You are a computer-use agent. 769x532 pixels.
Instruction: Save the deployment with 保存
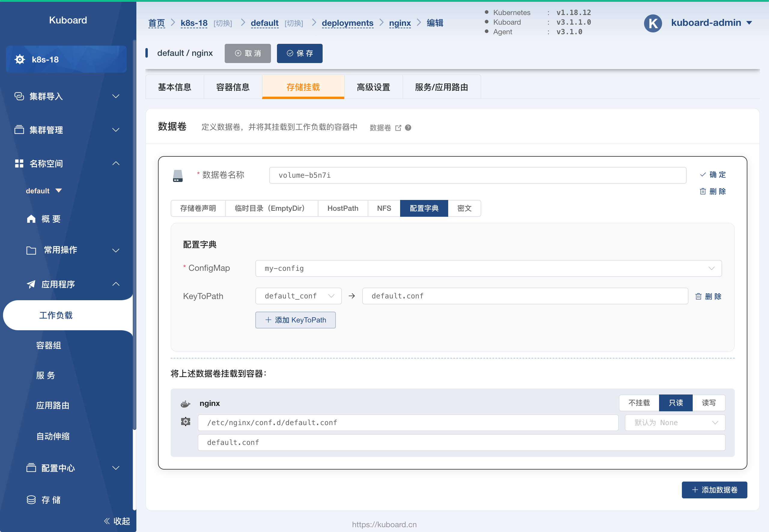[x=299, y=53]
